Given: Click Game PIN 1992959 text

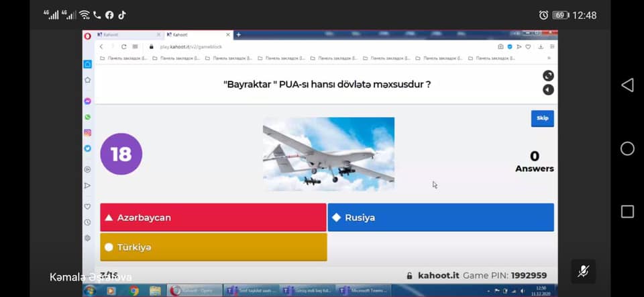Looking at the screenshot, I should 504,275.
